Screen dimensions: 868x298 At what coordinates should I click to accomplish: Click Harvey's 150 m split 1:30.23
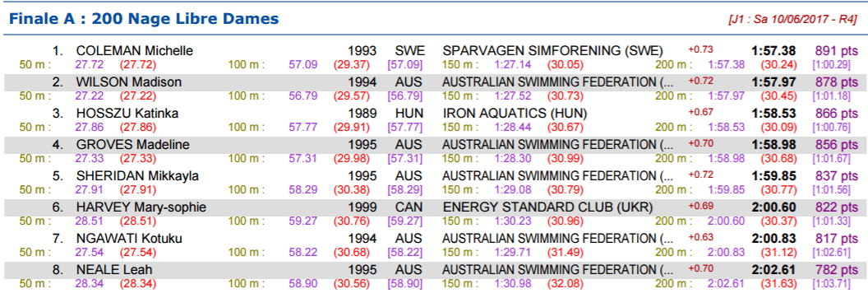click(513, 221)
